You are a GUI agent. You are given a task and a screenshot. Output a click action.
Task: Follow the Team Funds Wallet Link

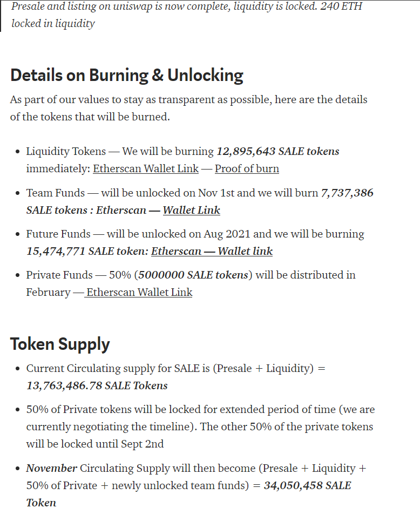point(191,210)
